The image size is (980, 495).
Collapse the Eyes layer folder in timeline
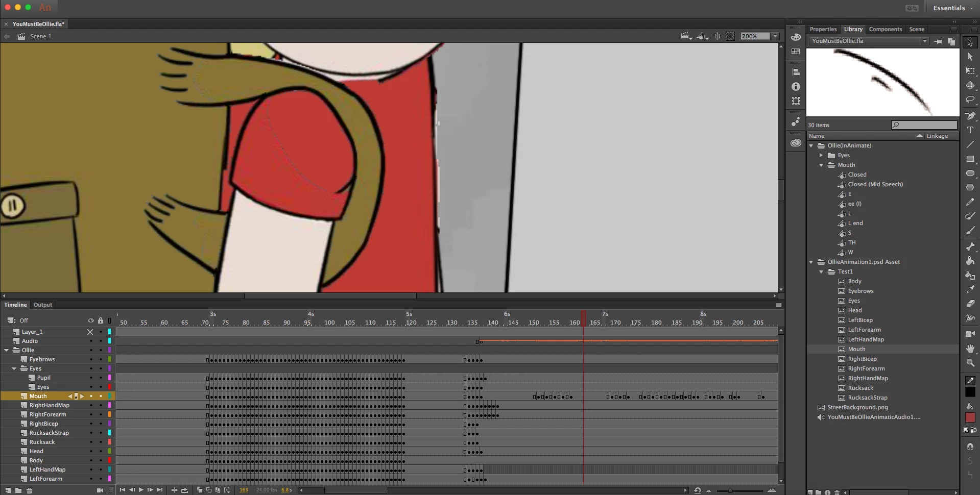coord(14,368)
